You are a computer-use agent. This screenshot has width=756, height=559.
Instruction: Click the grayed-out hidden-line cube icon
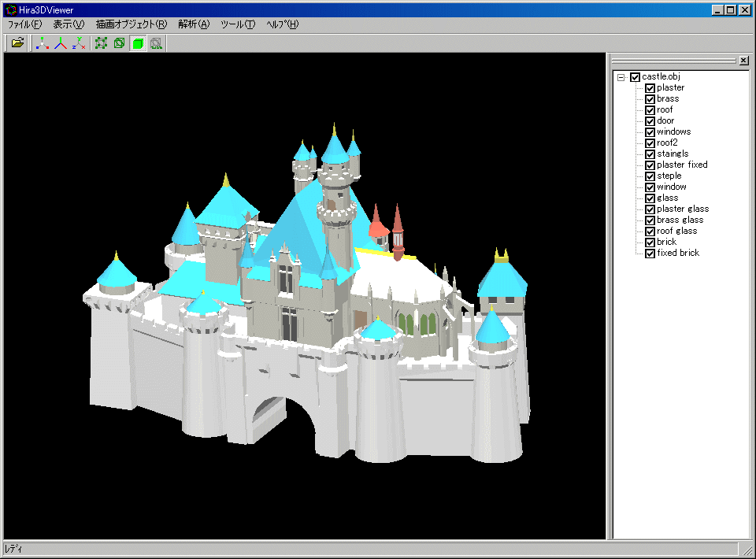(156, 43)
